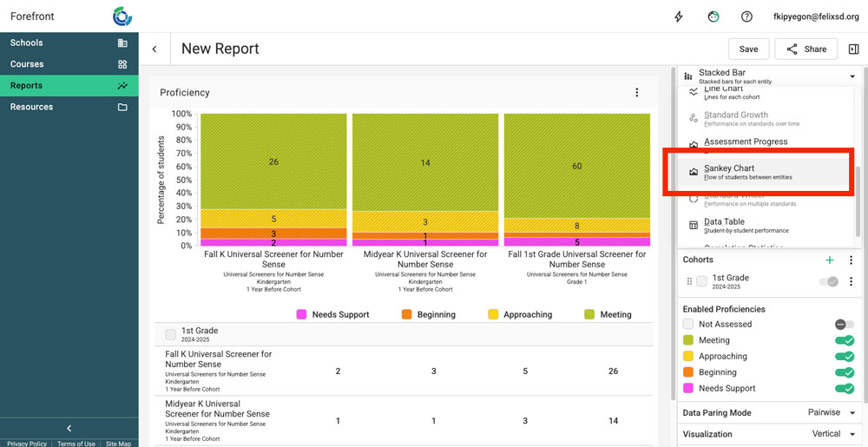868x447 pixels.
Task: Click the back arrow beside New Report
Action: click(x=155, y=49)
